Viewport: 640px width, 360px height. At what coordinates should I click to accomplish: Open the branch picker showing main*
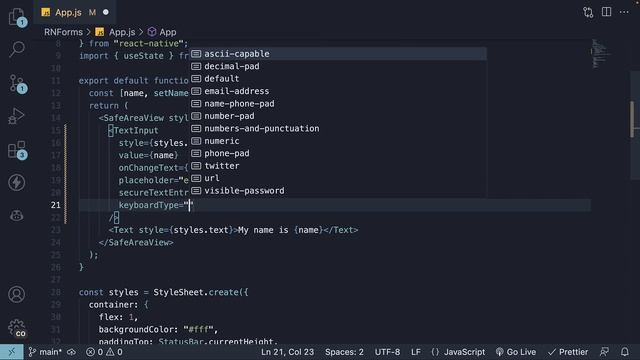pyautogui.click(x=45, y=352)
